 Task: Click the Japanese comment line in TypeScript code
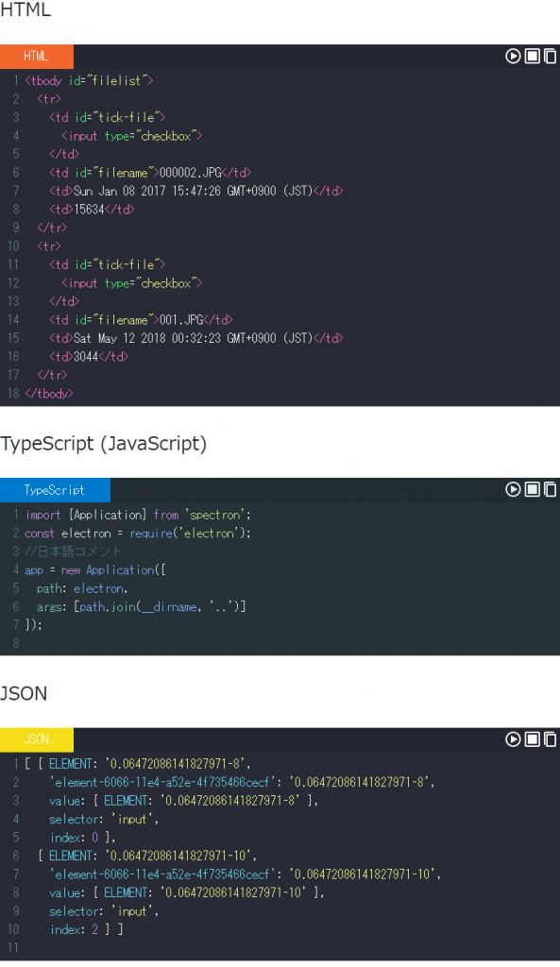click(73, 551)
